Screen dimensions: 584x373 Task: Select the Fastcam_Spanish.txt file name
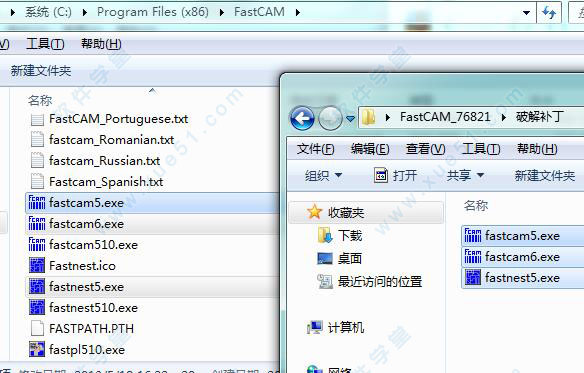(106, 182)
